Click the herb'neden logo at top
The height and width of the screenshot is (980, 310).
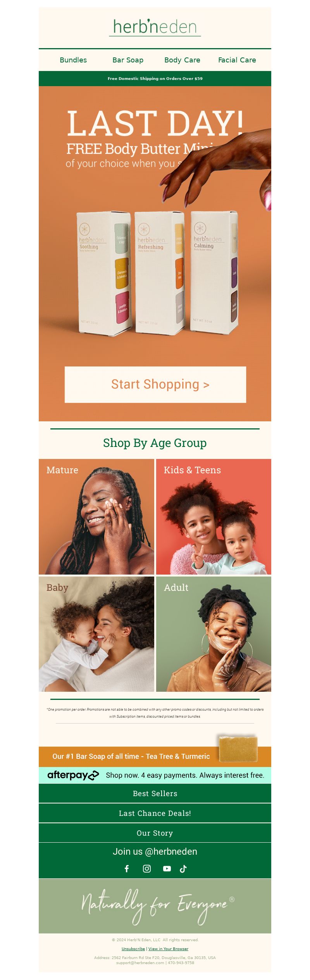click(155, 27)
